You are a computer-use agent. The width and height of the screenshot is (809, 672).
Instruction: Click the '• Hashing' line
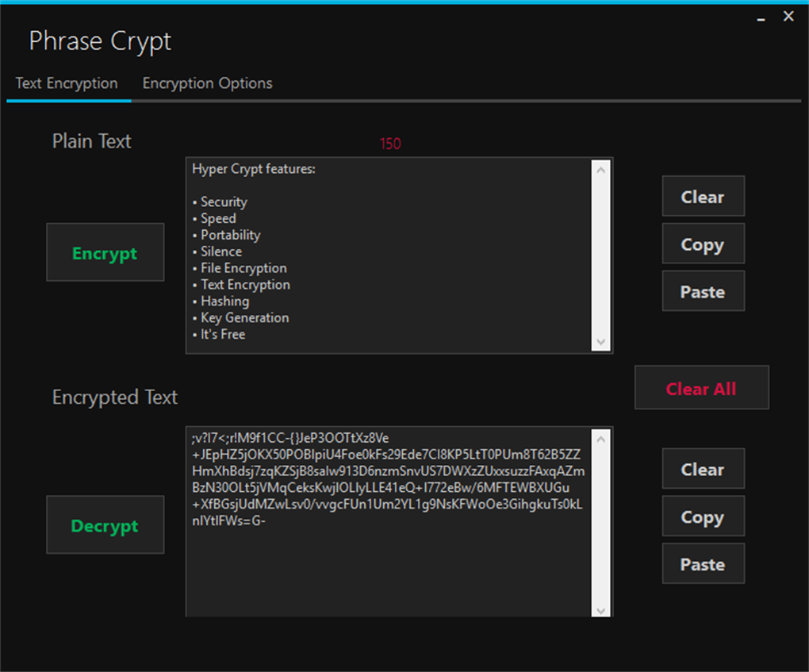[220, 301]
